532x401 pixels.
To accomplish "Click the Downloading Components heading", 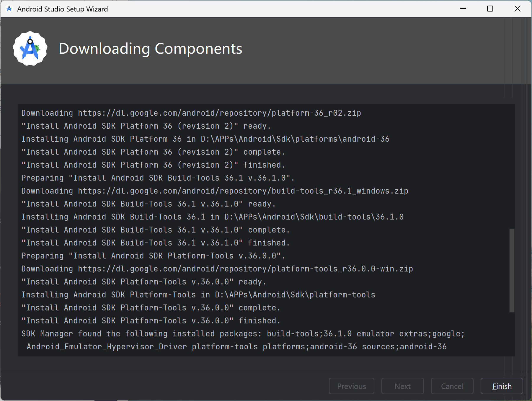I will [x=151, y=49].
